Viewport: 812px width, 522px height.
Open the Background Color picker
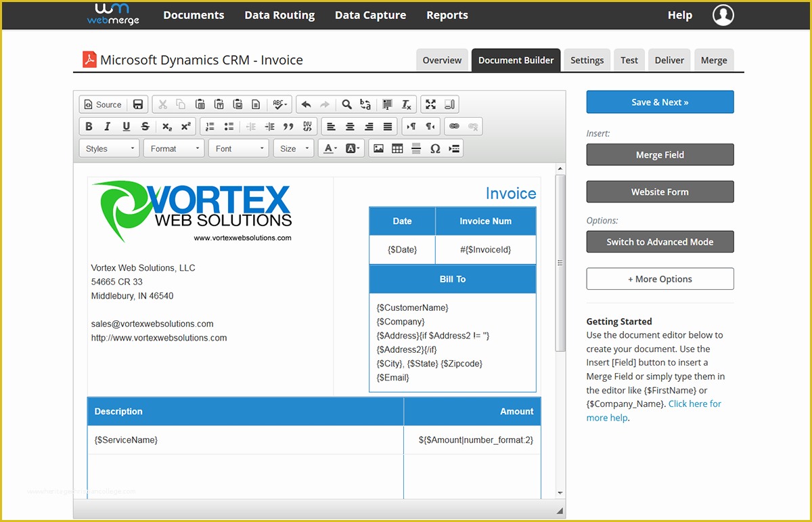pyautogui.click(x=353, y=149)
